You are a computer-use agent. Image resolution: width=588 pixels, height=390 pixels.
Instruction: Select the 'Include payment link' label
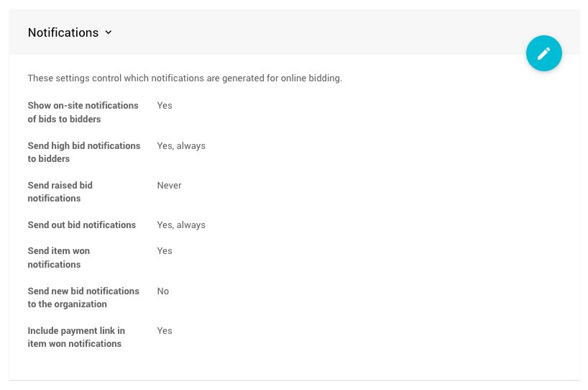pos(75,337)
